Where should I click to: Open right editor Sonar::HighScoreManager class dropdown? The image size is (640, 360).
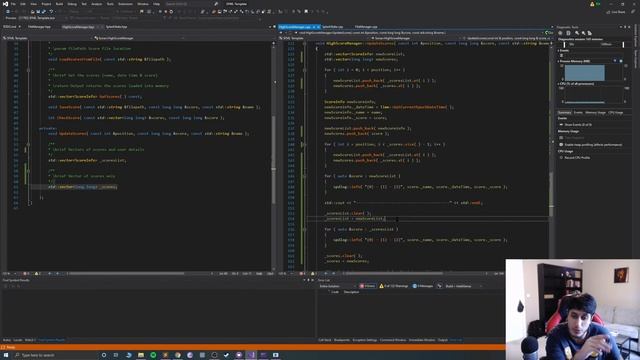(x=417, y=38)
